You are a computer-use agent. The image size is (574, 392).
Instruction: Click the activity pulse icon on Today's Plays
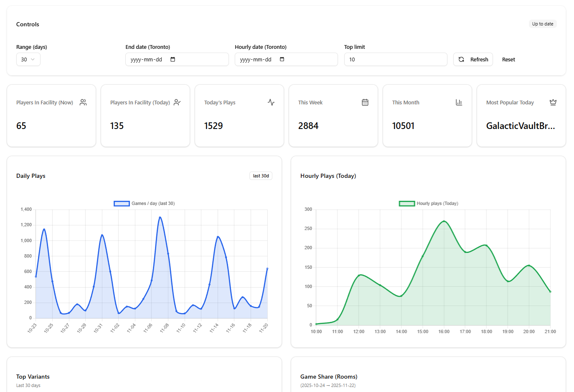pos(271,102)
